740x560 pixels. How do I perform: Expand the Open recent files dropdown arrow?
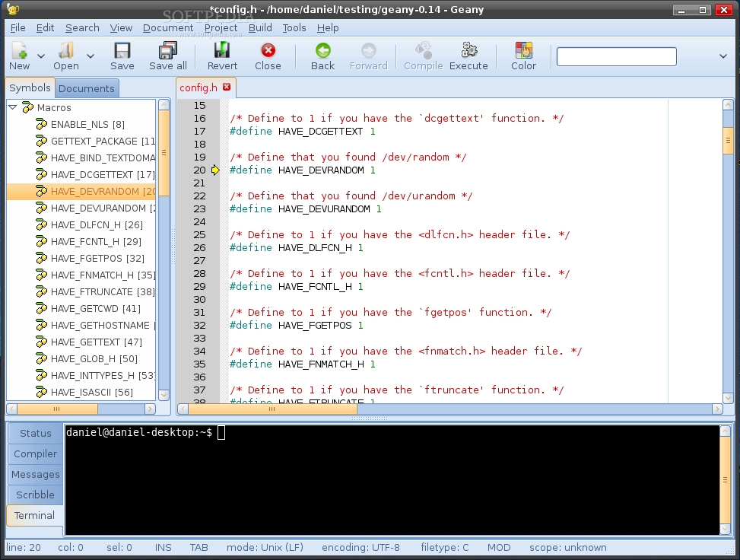(91, 56)
